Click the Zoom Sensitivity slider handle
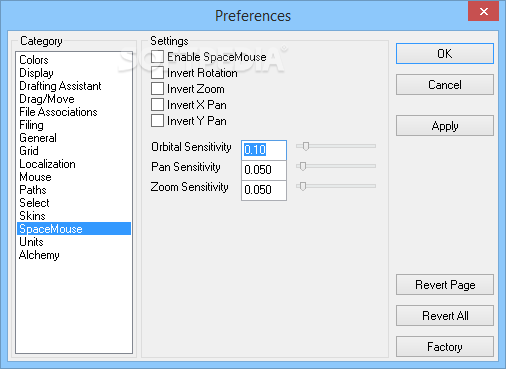 [303, 186]
